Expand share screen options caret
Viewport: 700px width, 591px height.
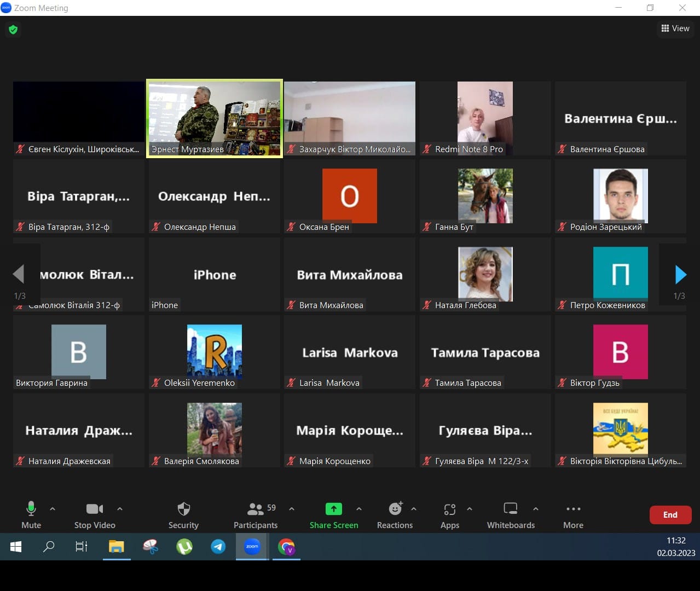coord(359,509)
